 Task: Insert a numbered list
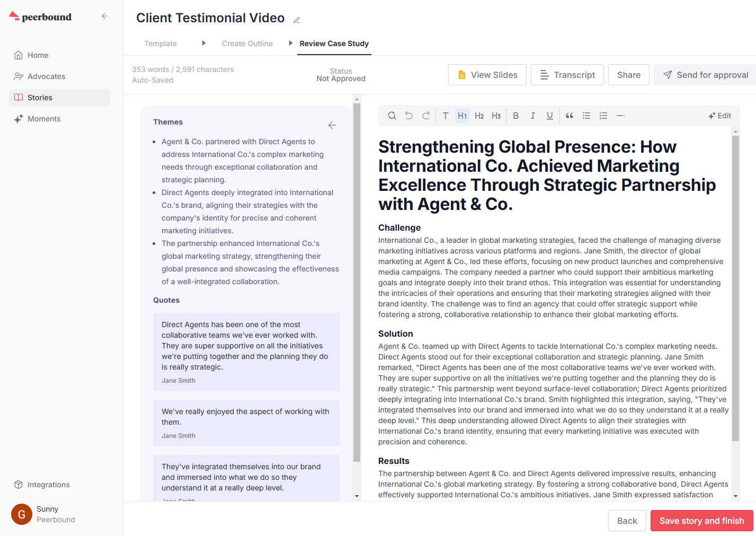click(603, 116)
